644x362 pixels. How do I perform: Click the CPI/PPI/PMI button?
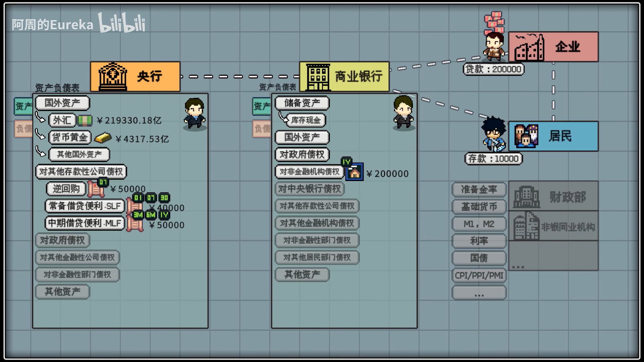479,276
